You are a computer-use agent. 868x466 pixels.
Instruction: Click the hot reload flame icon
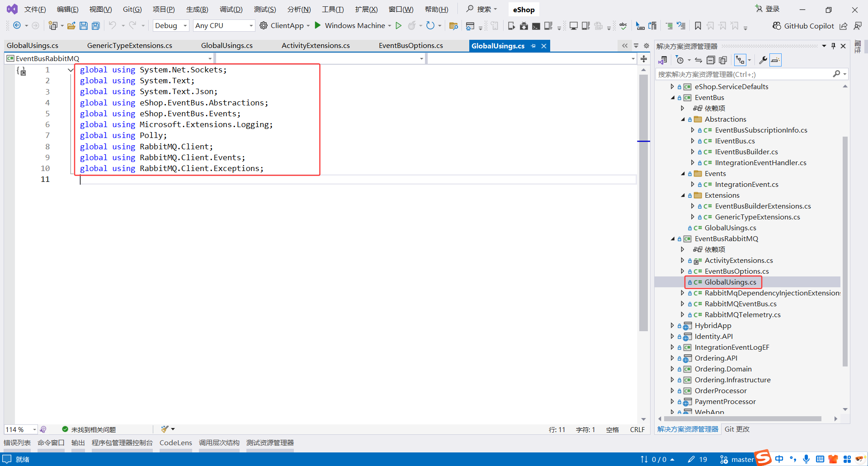[x=411, y=25]
